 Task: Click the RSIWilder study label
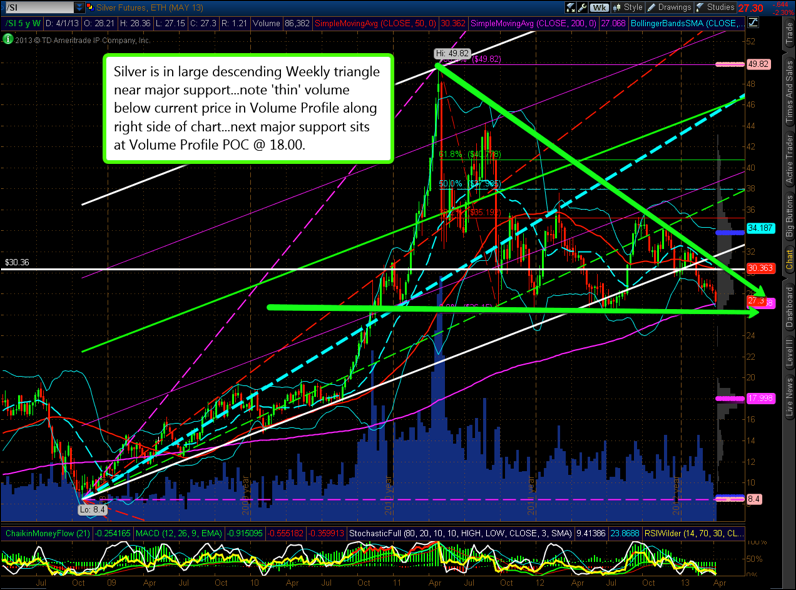click(693, 534)
